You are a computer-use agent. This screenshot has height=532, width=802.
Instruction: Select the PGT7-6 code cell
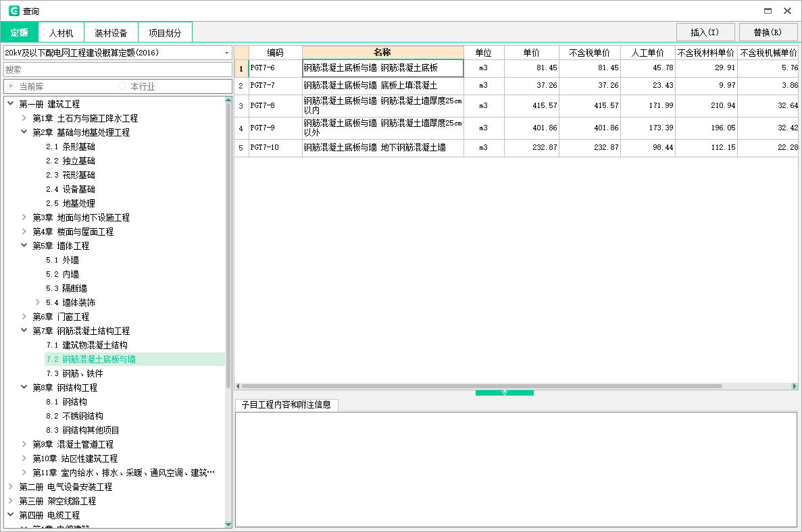point(275,68)
